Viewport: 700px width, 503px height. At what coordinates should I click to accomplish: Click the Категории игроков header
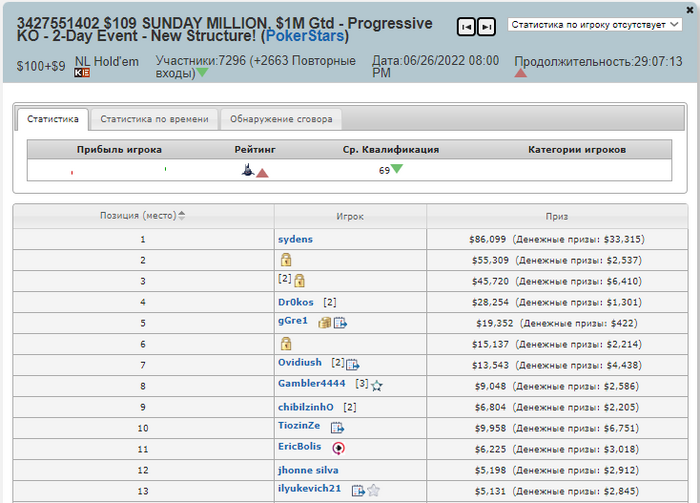[x=577, y=150]
